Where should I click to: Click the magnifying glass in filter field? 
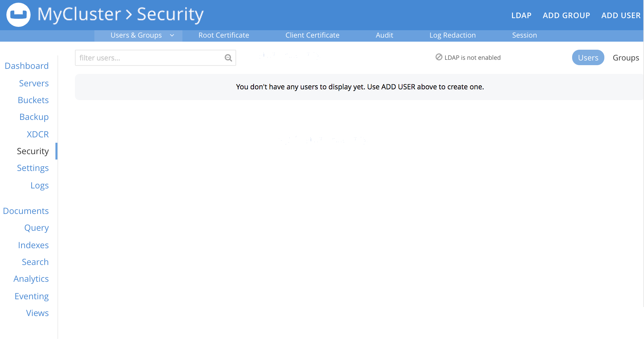[228, 58]
